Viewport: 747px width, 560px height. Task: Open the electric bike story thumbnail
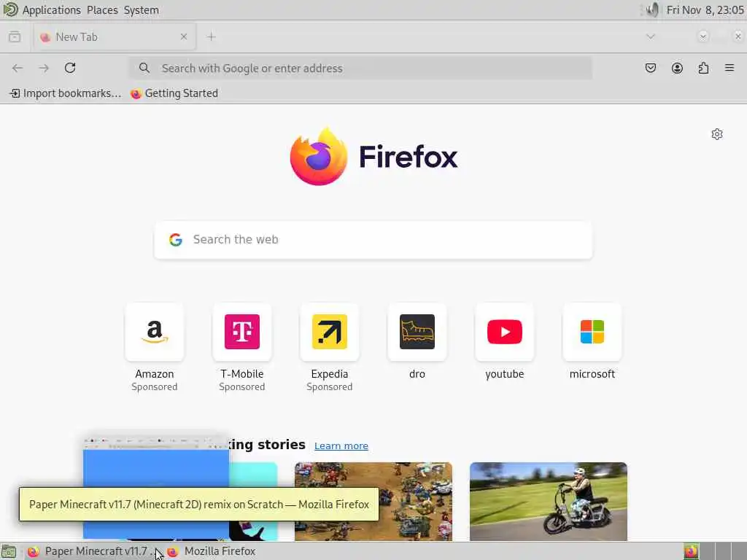coord(549,502)
